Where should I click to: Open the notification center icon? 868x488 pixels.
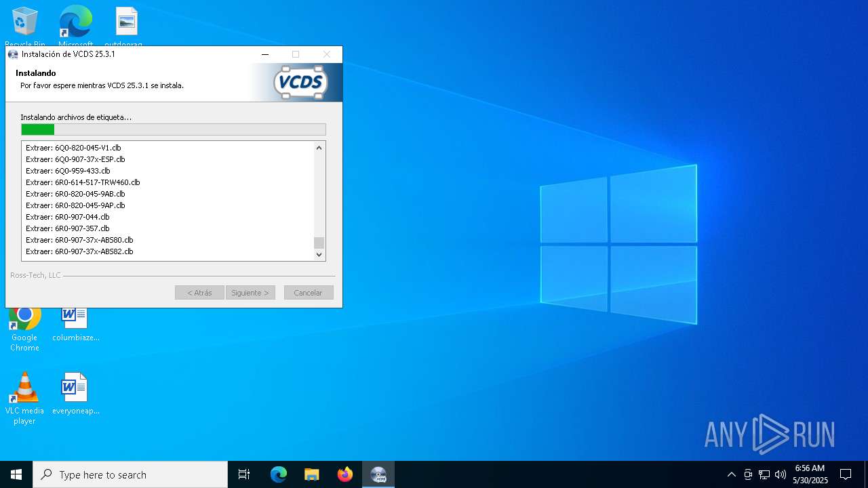coord(846,474)
